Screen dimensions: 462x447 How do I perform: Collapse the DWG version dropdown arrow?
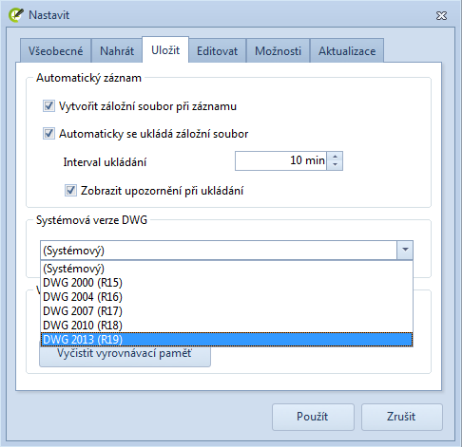pyautogui.click(x=405, y=250)
